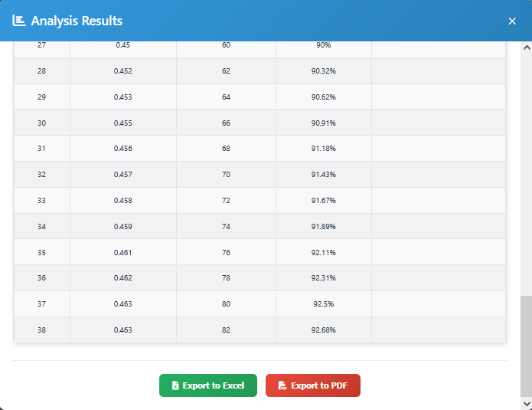Screen dimensions: 532x410
Task: Click the bar chart icon beside Analysis Results
Action: (x=19, y=21)
